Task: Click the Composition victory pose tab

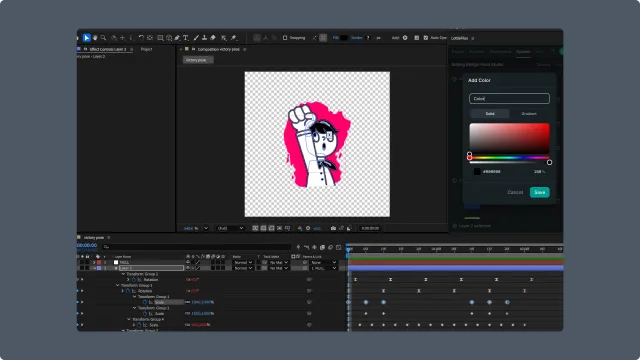Action: [218, 49]
